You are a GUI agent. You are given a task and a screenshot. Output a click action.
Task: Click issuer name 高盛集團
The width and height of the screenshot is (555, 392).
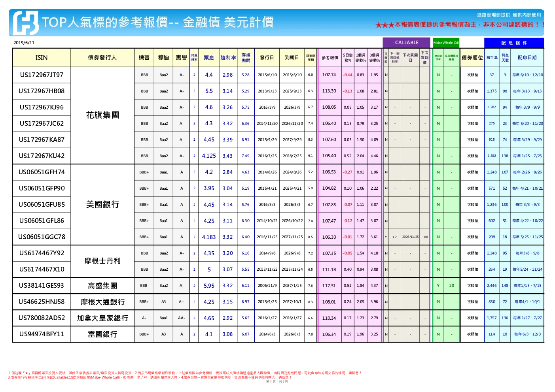102,285
